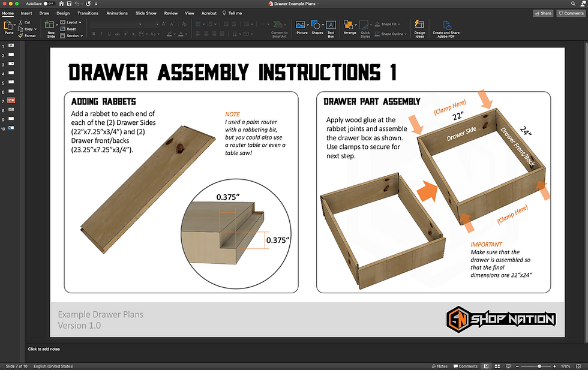Viewport: 588px width, 370px height.
Task: Open the 176% zoom level dialog
Action: click(x=565, y=366)
